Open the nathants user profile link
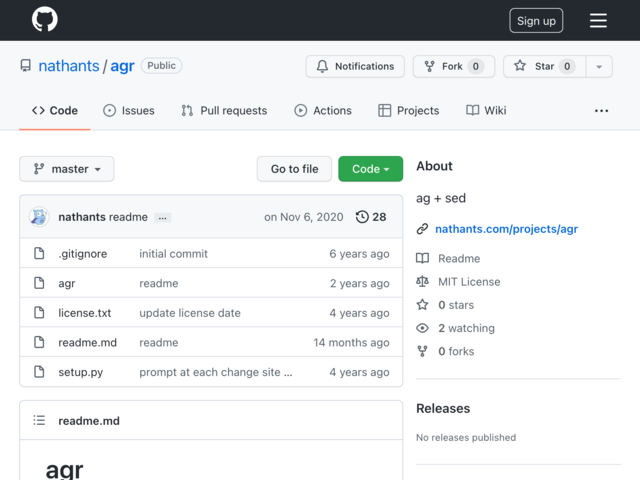 click(69, 66)
